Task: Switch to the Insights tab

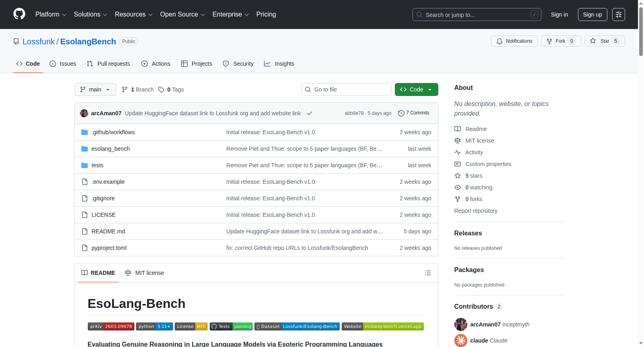Action: [279, 64]
